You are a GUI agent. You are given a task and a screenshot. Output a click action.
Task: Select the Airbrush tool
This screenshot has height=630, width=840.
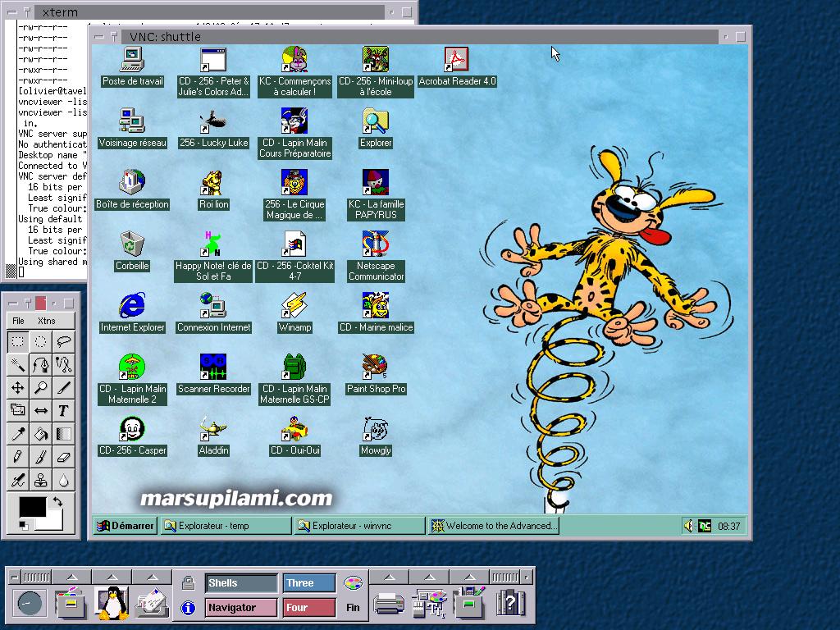point(18,480)
